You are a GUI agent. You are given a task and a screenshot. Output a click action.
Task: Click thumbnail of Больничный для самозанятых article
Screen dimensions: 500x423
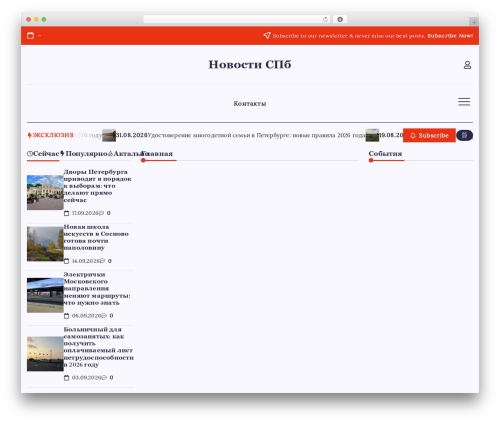coord(45,354)
